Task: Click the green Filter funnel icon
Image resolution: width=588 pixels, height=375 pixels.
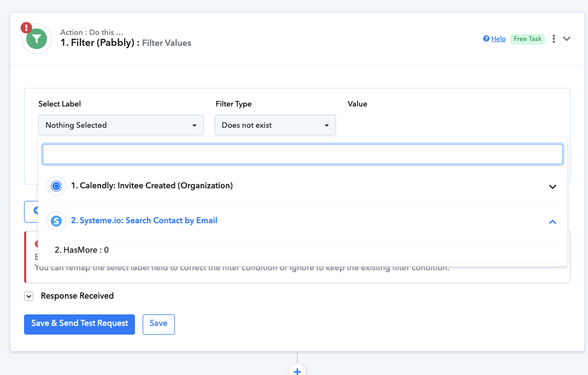Action: click(37, 39)
